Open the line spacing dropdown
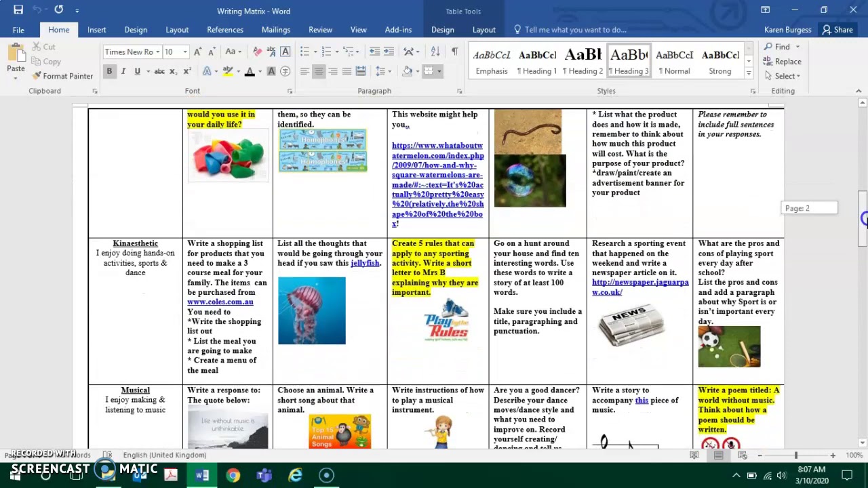The width and height of the screenshot is (868, 488). click(x=383, y=71)
